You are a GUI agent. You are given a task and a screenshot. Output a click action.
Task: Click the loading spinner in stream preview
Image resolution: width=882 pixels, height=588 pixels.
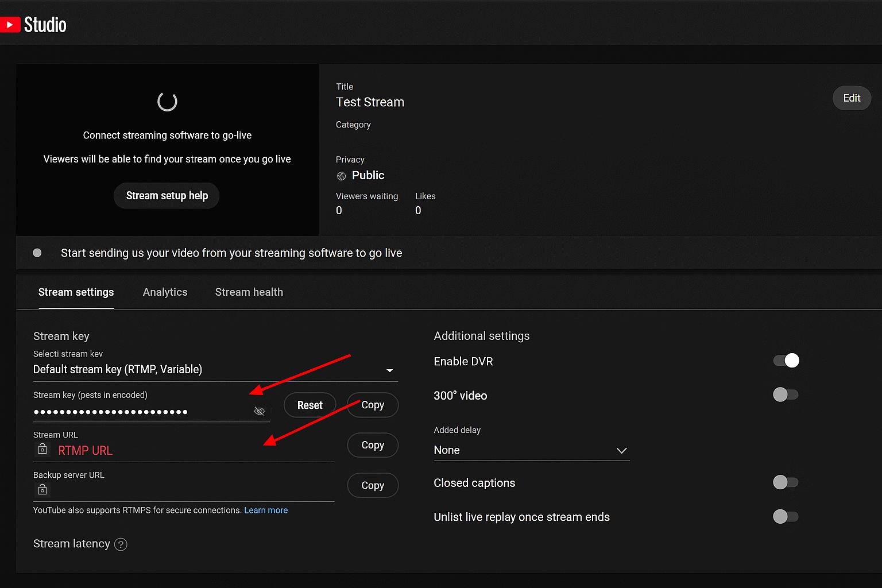coord(167,102)
